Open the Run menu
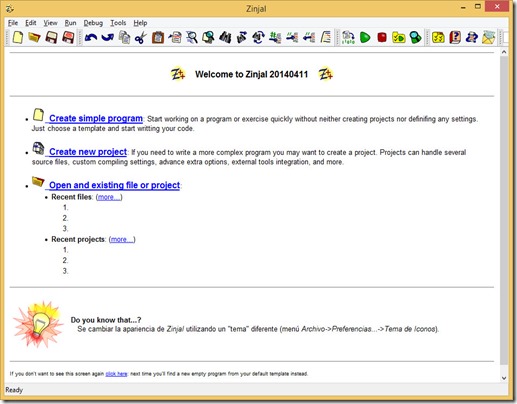The image size is (517, 404). (70, 23)
